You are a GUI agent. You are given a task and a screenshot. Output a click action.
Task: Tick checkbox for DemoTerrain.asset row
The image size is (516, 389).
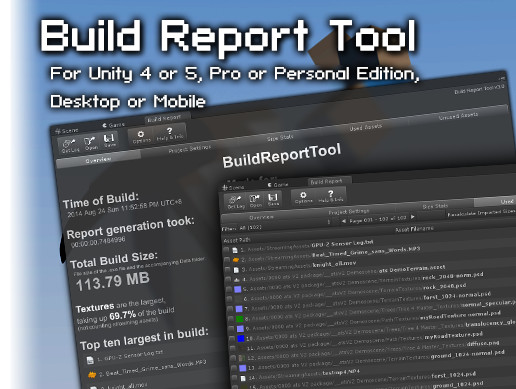point(228,280)
